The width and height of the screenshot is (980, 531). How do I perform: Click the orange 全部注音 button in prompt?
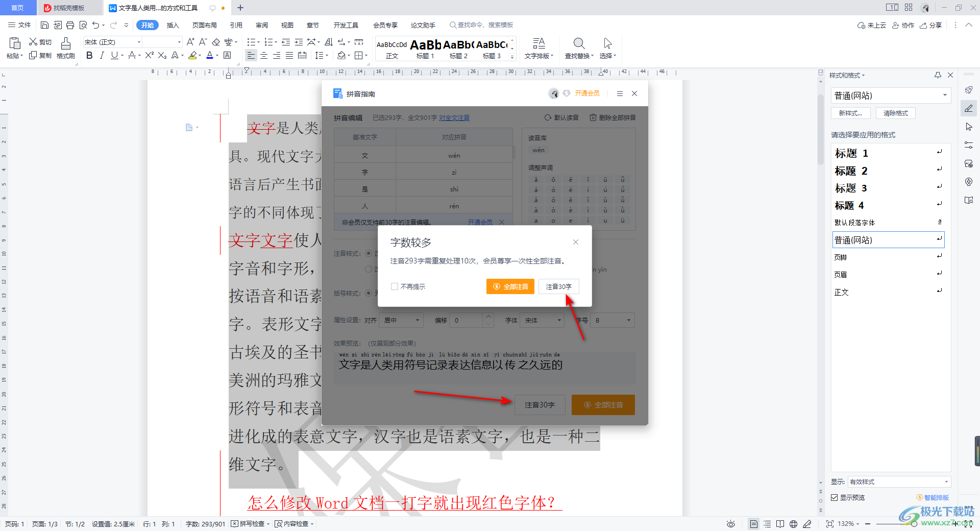tap(510, 286)
